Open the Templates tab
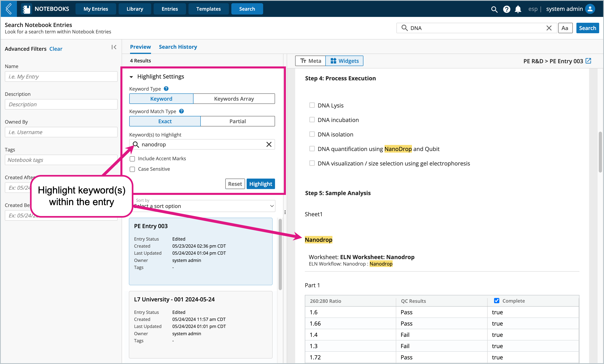 click(208, 9)
